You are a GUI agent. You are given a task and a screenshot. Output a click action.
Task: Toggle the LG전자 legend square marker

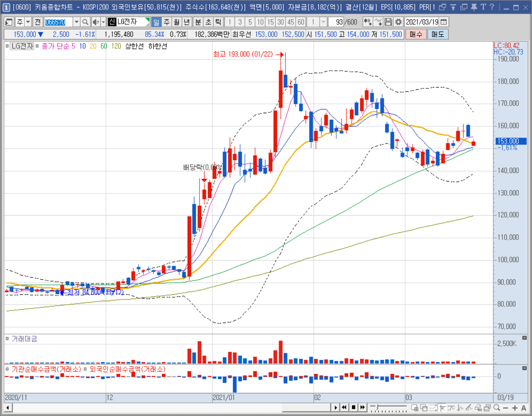[7, 46]
